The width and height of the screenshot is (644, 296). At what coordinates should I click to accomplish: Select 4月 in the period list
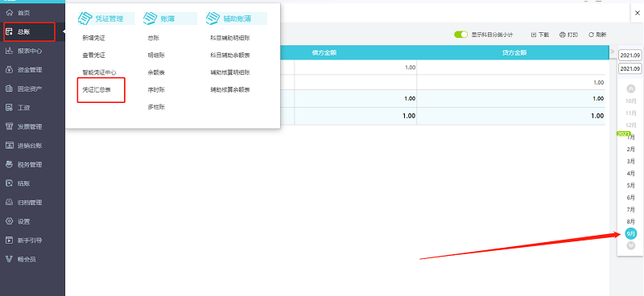[631, 173]
